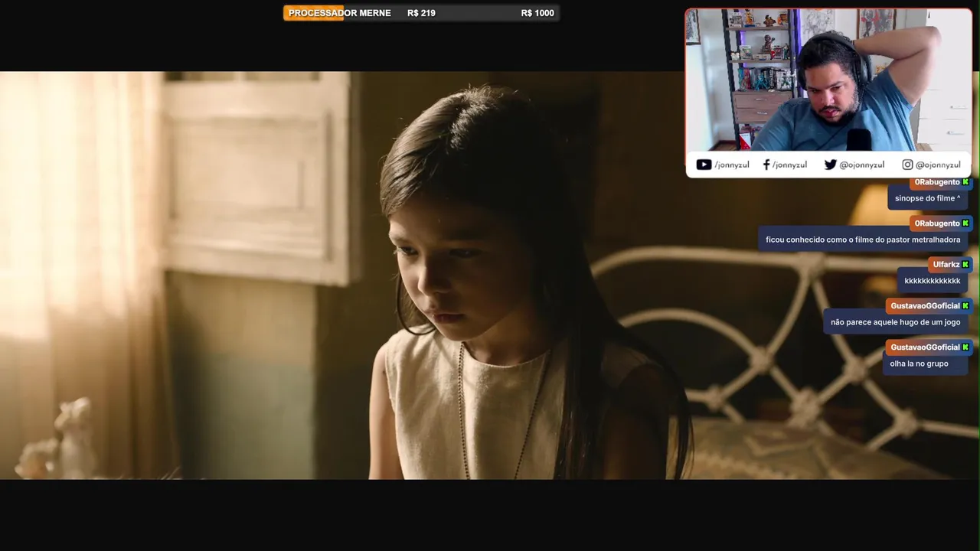The height and width of the screenshot is (551, 980).
Task: Open the @ojonnyzul Instagram handle
Action: pos(938,165)
